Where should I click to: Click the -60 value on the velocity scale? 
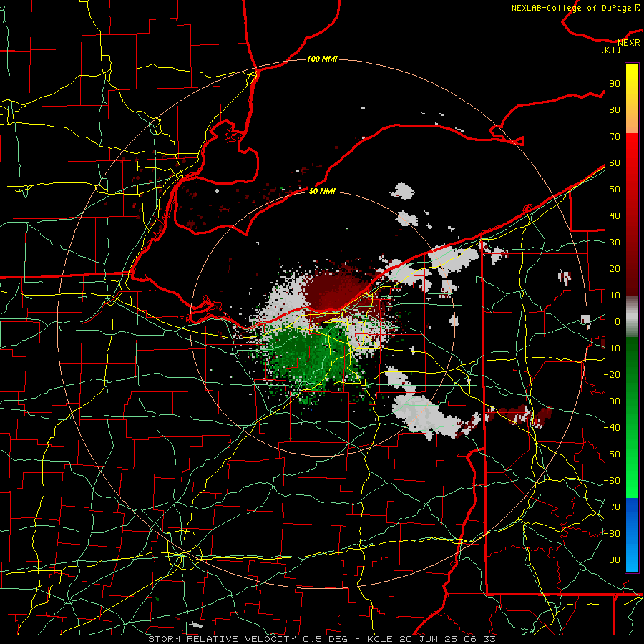pos(612,481)
